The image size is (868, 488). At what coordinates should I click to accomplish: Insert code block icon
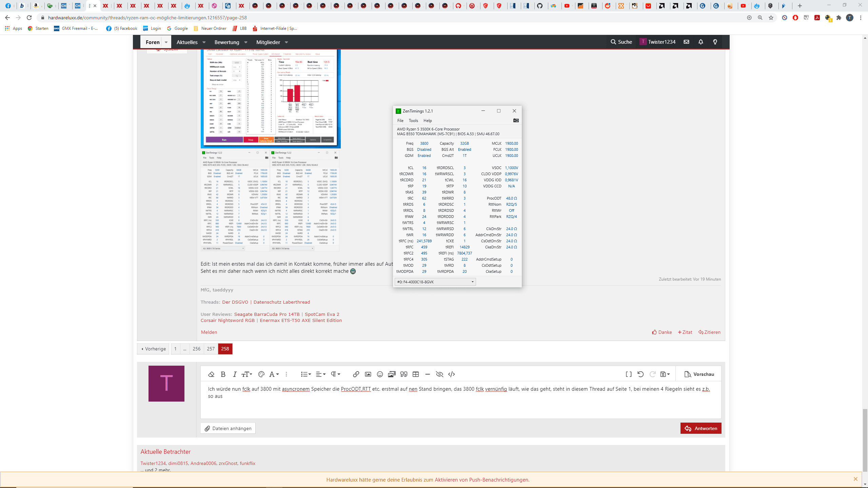point(452,374)
